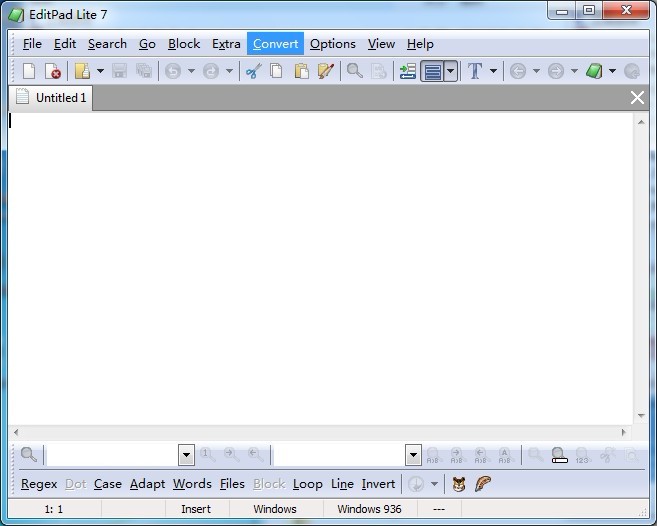The width and height of the screenshot is (657, 526).
Task: Click the owl icon in search bar
Action: coord(459,484)
